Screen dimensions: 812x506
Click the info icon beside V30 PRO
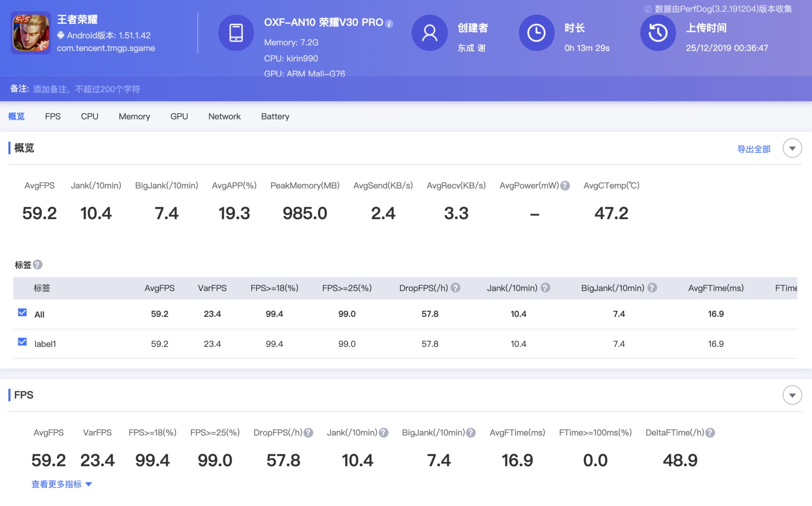390,24
